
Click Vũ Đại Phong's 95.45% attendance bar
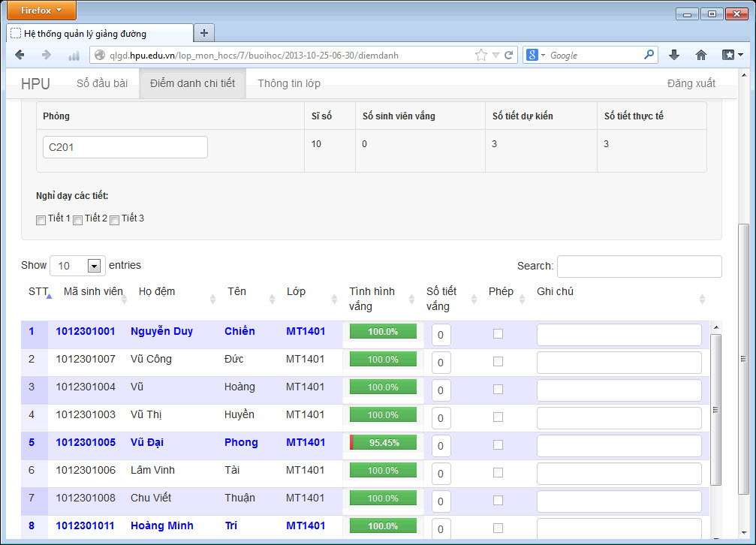pos(383,443)
